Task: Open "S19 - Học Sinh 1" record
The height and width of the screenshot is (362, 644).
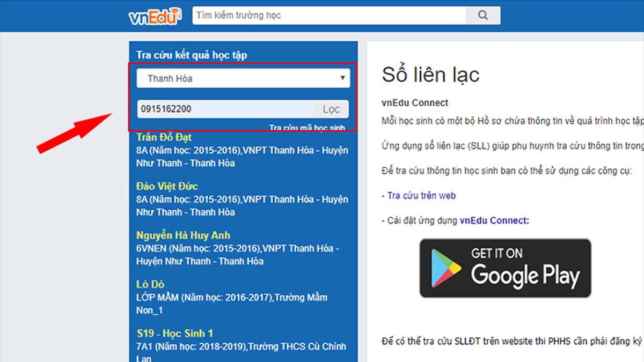Action: pyautogui.click(x=175, y=333)
